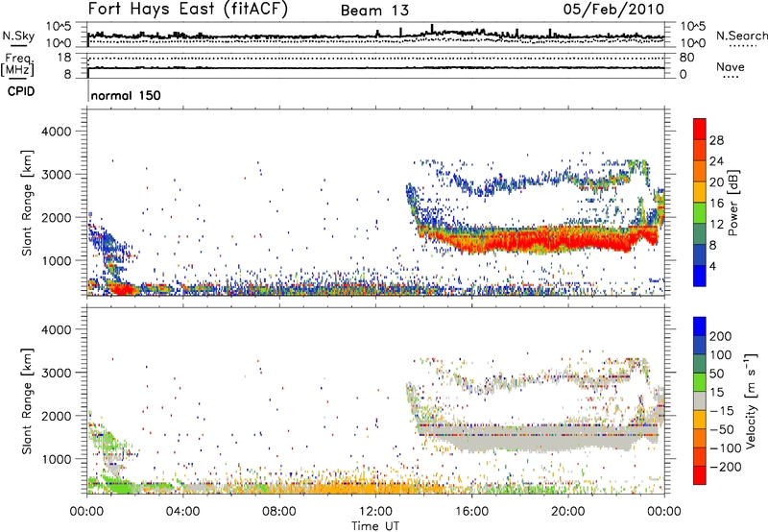Click the title 'Fort Hays East (fitACF)'

click(x=188, y=10)
